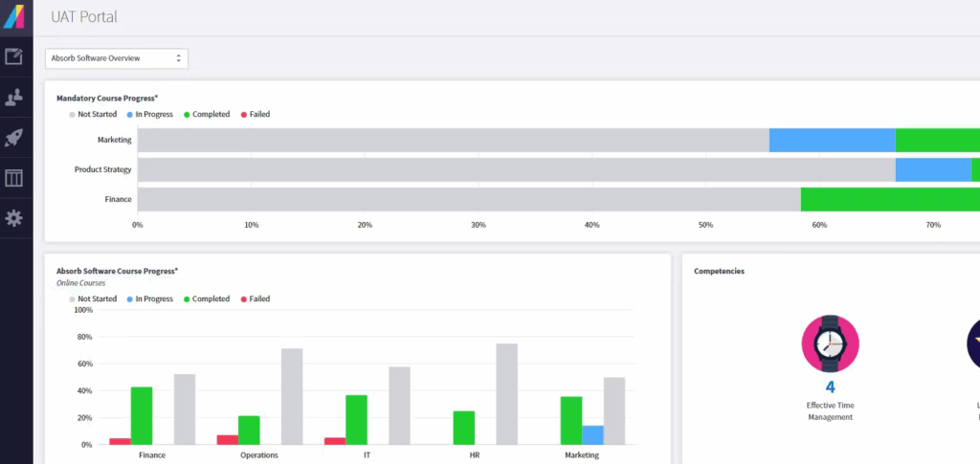This screenshot has height=464, width=980.
Task: Click Operations green Completed column
Action: [x=249, y=431]
